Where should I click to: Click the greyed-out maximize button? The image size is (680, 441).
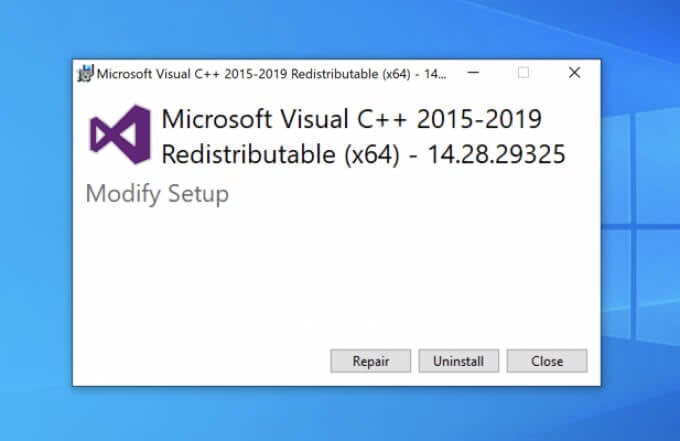point(523,73)
